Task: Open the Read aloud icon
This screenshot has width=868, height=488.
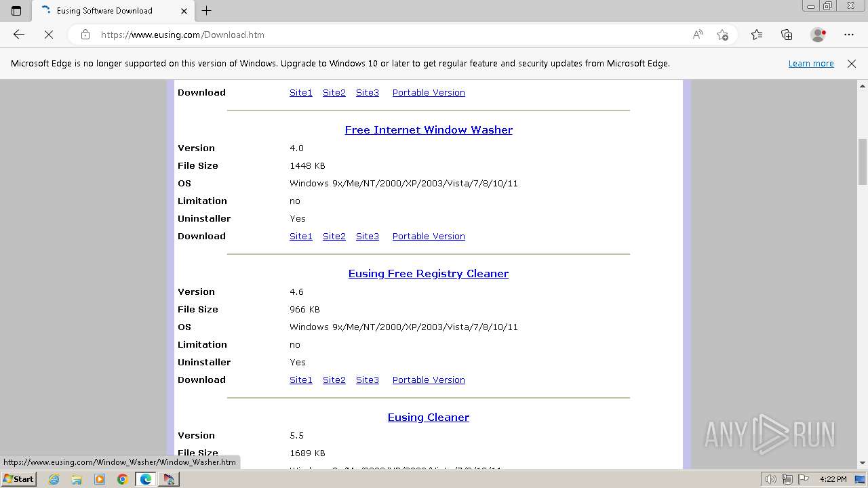Action: pyautogui.click(x=698, y=35)
